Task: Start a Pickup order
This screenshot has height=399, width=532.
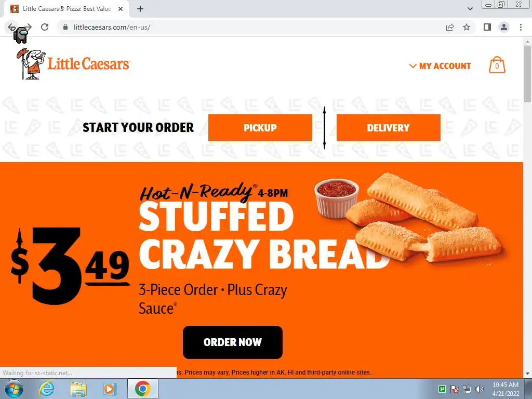Action: tap(260, 128)
